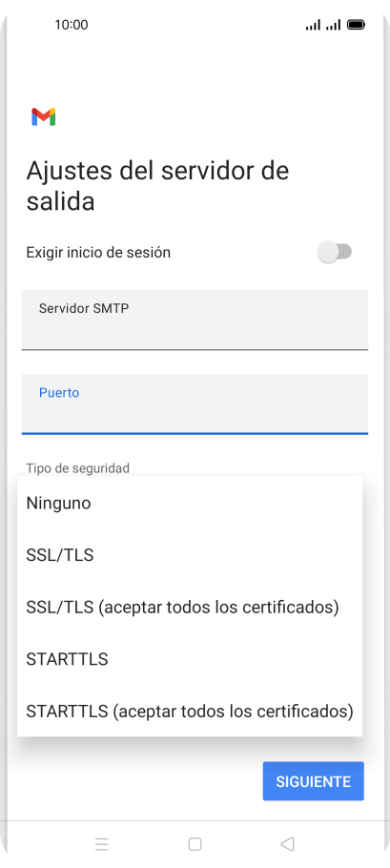390x868 pixels.
Task: Click the Exigir inicio de sesión label
Action: (x=98, y=253)
